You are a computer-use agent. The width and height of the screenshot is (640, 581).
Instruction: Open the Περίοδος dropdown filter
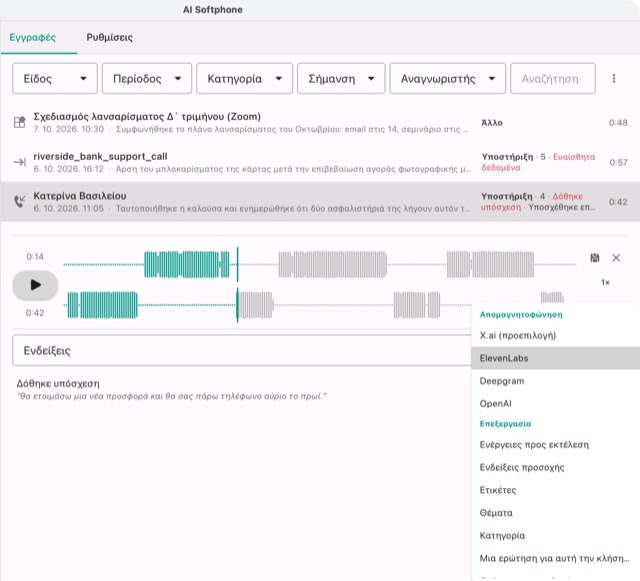tap(147, 78)
